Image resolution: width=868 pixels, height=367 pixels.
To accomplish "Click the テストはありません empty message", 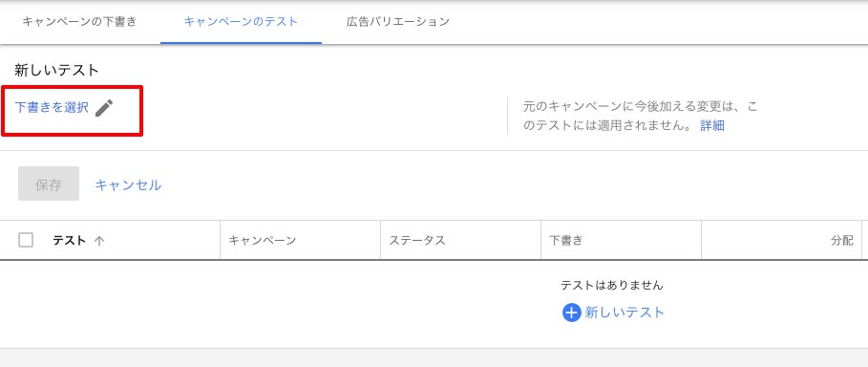I will point(612,286).
